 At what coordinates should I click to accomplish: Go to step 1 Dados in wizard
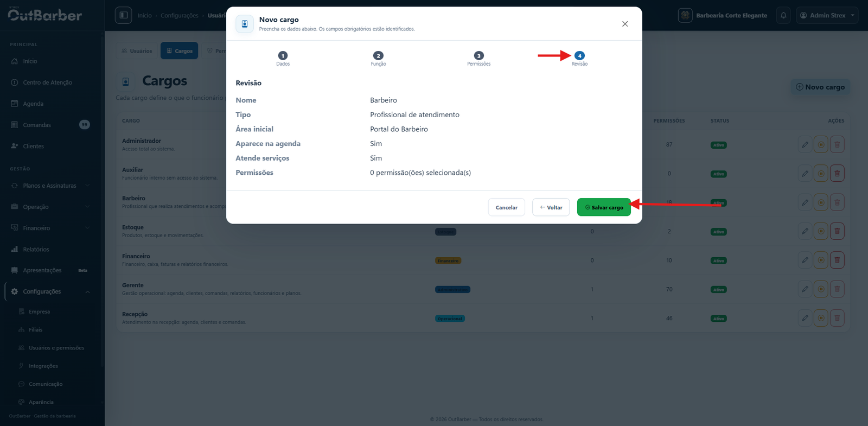coord(283,59)
